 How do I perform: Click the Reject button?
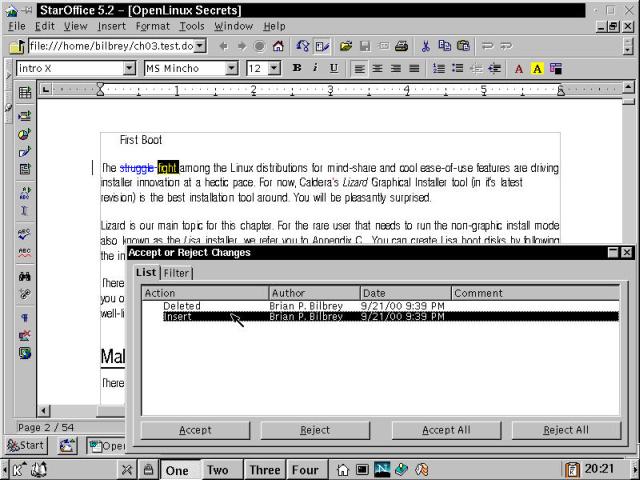tap(315, 430)
